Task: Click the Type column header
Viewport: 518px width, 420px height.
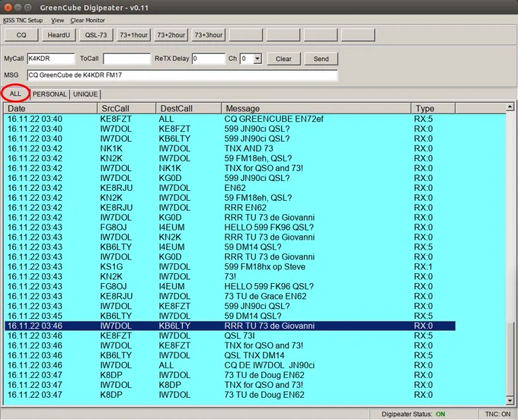Action: click(x=433, y=108)
